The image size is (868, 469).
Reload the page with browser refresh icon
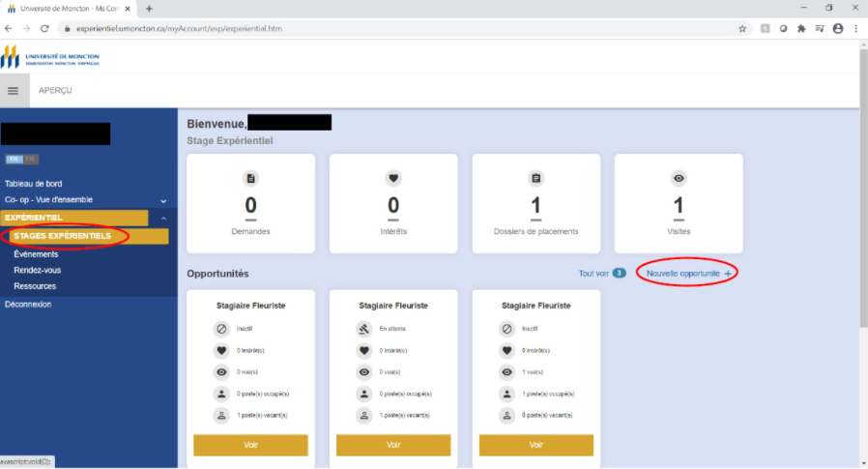(x=44, y=28)
